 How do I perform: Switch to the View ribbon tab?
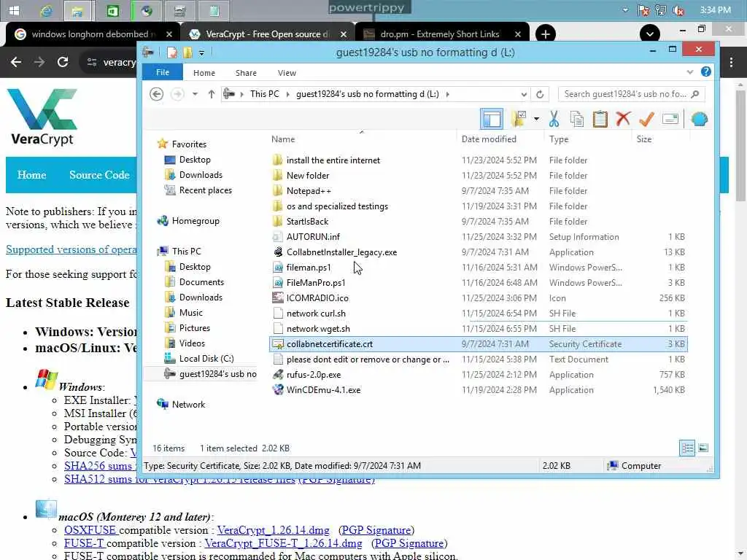coord(287,73)
